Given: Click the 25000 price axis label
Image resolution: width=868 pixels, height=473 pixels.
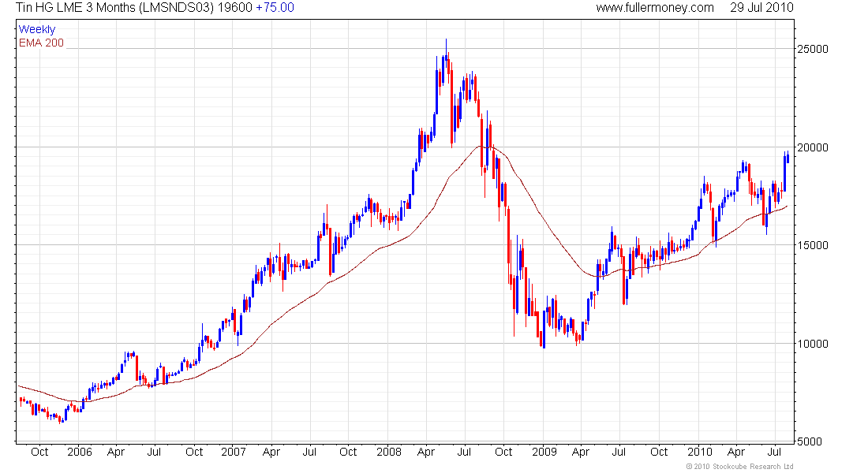Looking at the screenshot, I should pyautogui.click(x=813, y=49).
